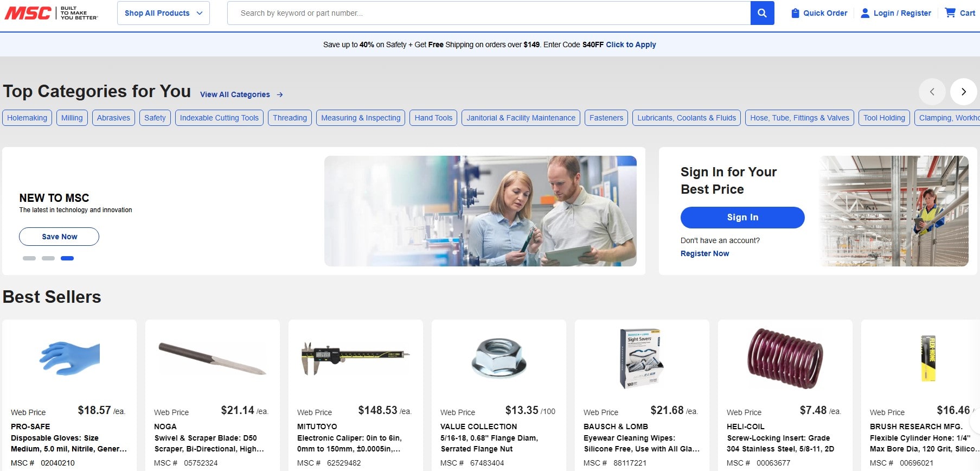Open the NOGA scraper blade image
This screenshot has height=471, width=980.
(x=213, y=359)
